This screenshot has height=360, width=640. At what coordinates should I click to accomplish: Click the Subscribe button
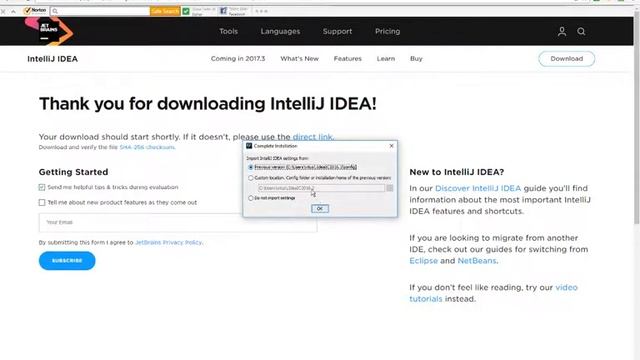click(67, 260)
